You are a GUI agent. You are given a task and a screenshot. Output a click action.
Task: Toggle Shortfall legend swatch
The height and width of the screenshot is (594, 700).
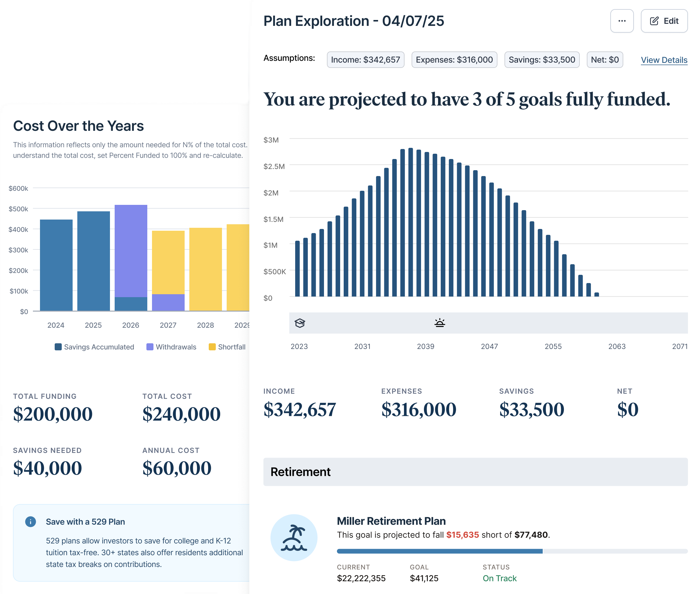(212, 347)
